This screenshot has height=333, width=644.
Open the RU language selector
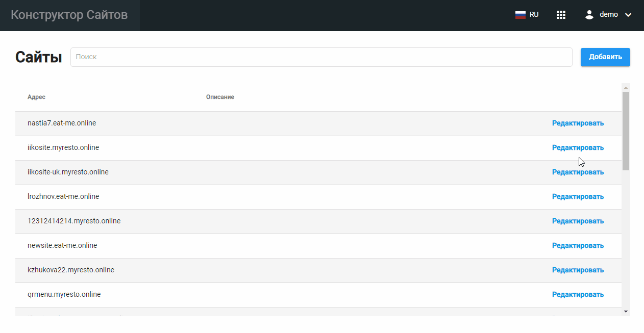[x=534, y=15]
